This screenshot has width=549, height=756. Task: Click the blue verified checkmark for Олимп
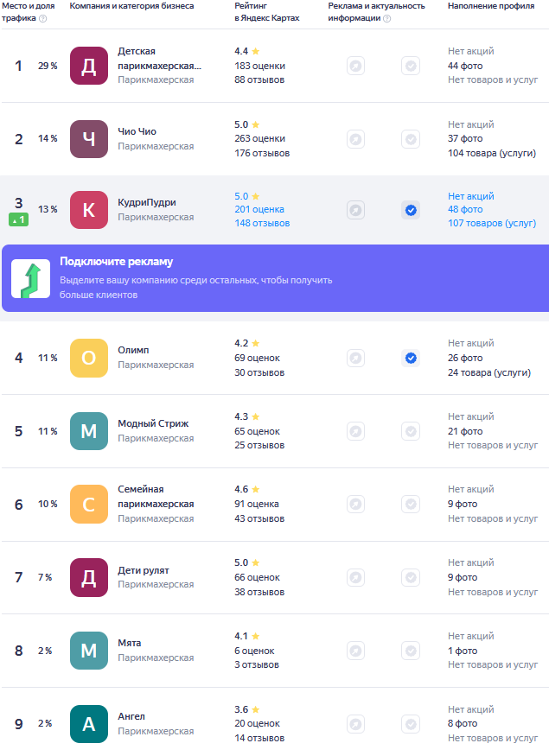coord(411,358)
